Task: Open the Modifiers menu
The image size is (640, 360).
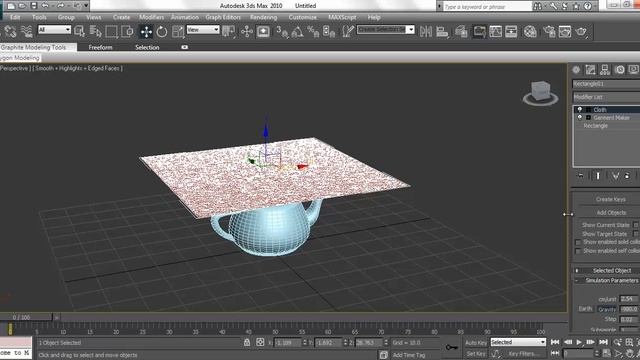Action: click(x=151, y=17)
